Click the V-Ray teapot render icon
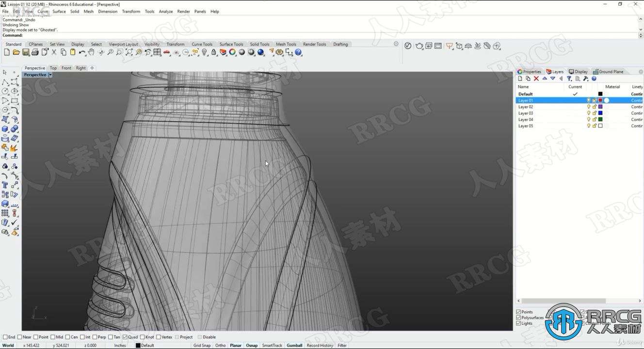644x349 pixels. pyautogui.click(x=419, y=46)
